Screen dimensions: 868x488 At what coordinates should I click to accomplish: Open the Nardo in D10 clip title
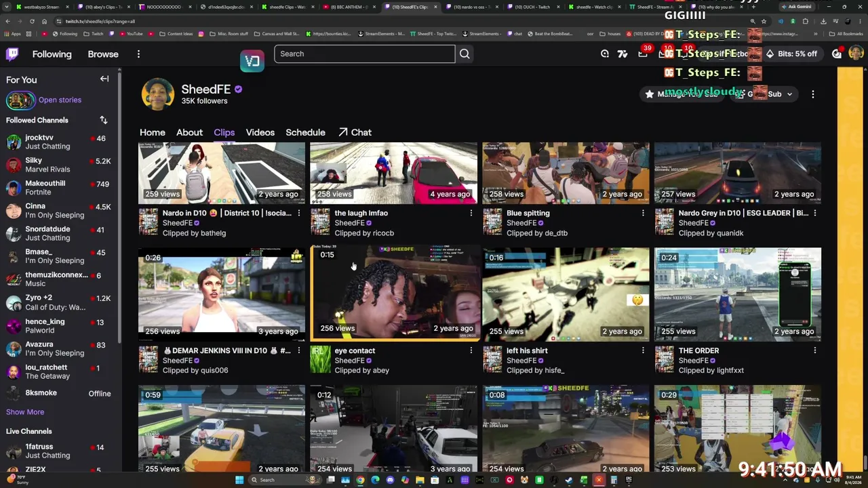pos(226,213)
